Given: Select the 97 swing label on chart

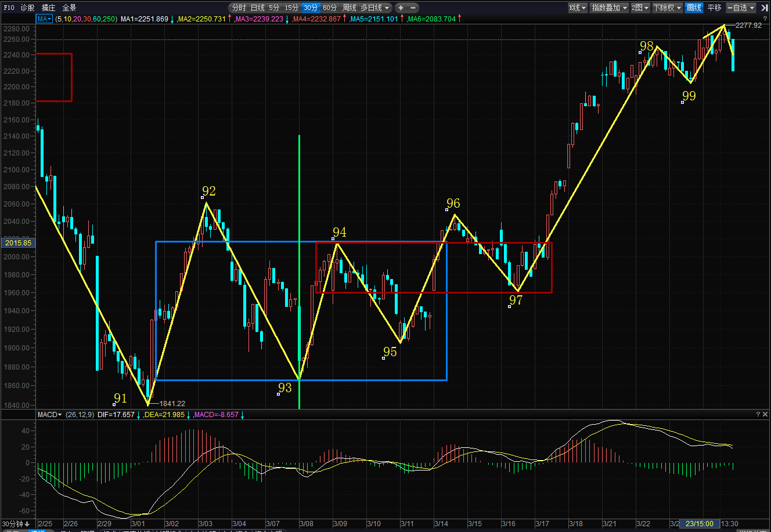Looking at the screenshot, I should coord(516,300).
